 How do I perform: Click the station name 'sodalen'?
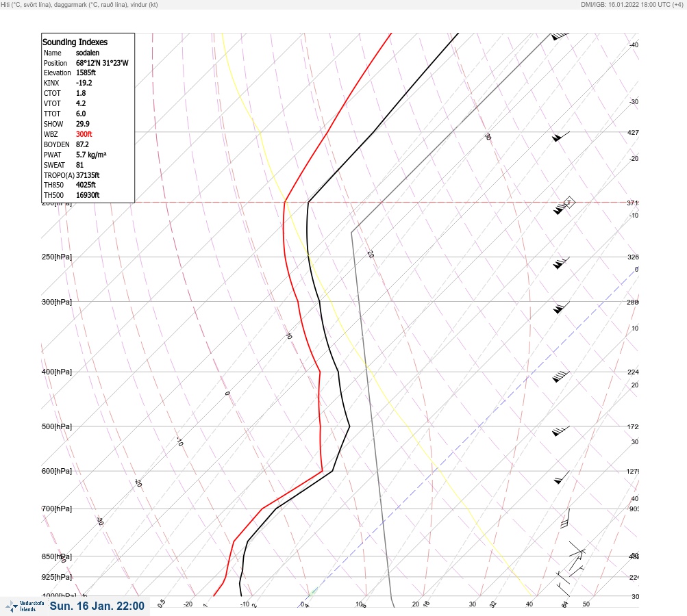88,53
